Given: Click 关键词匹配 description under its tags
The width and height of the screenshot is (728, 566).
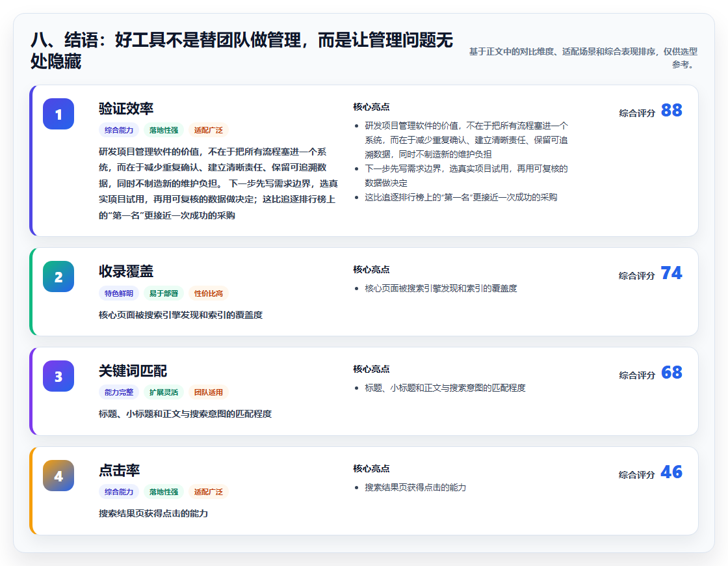Looking at the screenshot, I should click(x=185, y=414).
